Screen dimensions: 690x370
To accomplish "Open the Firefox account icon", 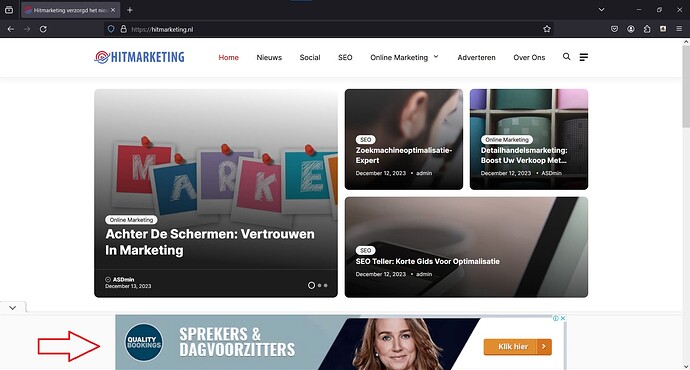I will 631,29.
